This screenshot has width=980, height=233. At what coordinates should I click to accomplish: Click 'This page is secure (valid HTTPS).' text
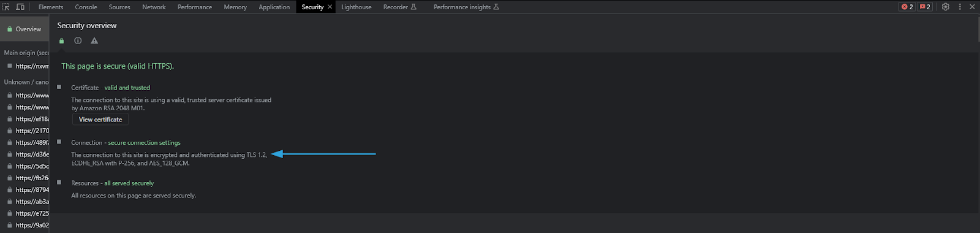click(118, 66)
